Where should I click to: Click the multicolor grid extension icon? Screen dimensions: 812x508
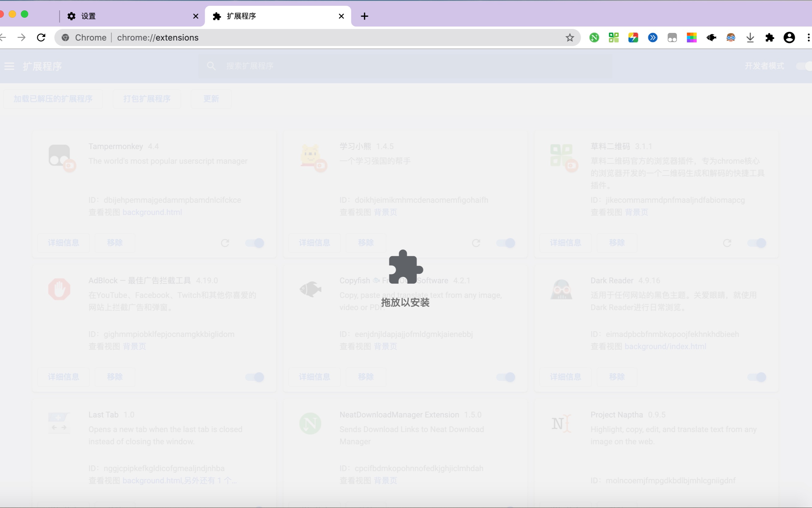691,38
